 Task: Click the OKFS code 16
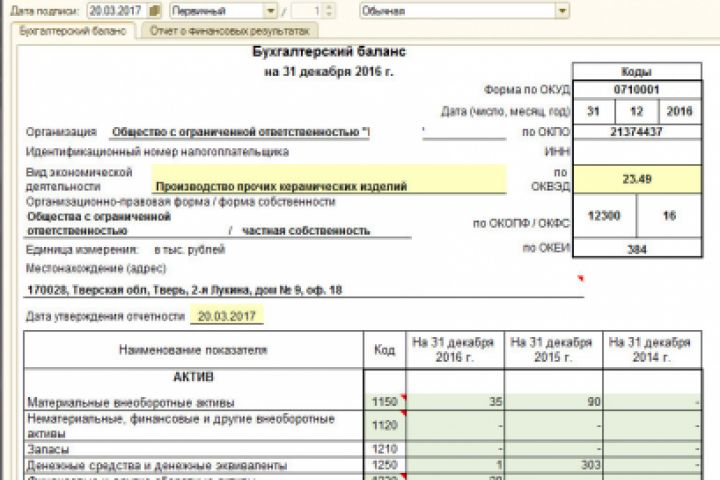point(669,215)
